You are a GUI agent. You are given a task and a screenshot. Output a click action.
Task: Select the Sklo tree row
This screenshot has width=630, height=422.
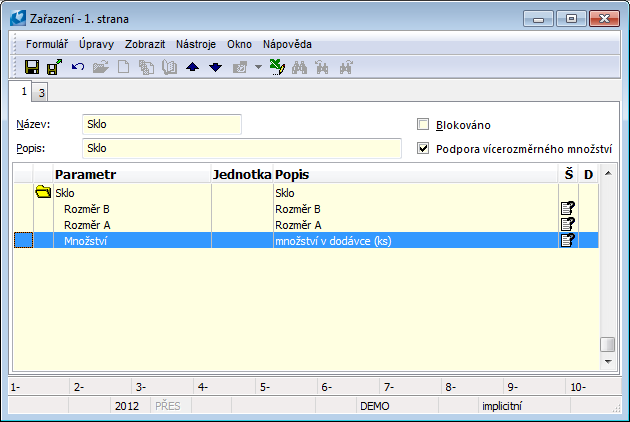[x=306, y=193]
